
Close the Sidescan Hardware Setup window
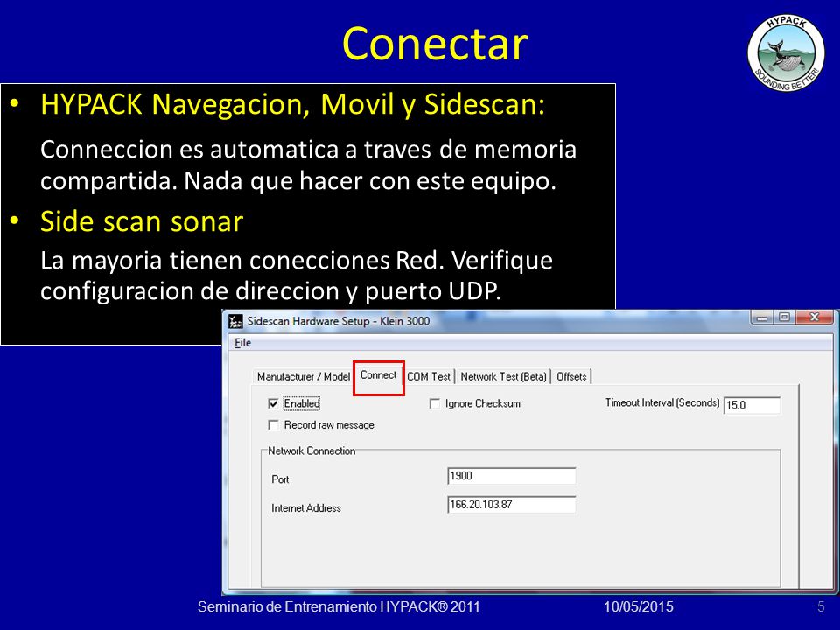pyautogui.click(x=815, y=318)
